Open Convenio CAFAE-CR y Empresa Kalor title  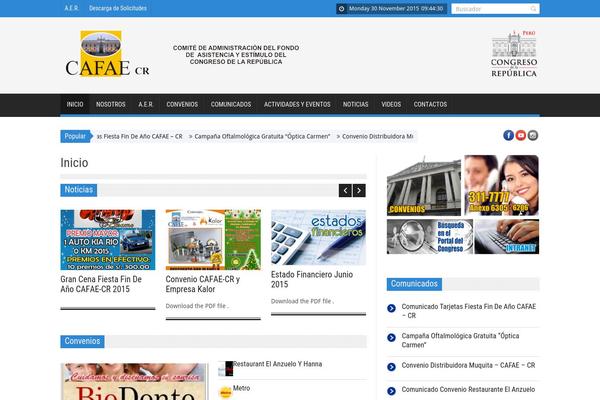pos(203,284)
